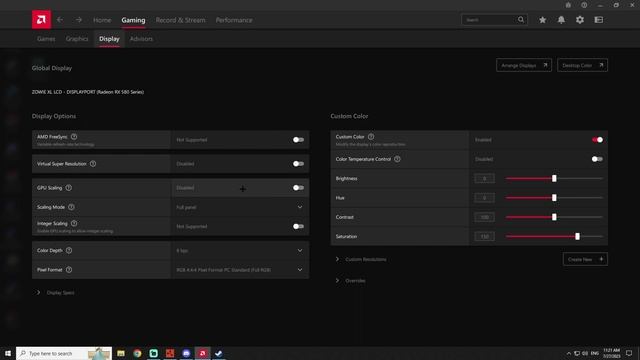640x360 pixels.
Task: Show Color Depth help icon
Action: coord(69,250)
